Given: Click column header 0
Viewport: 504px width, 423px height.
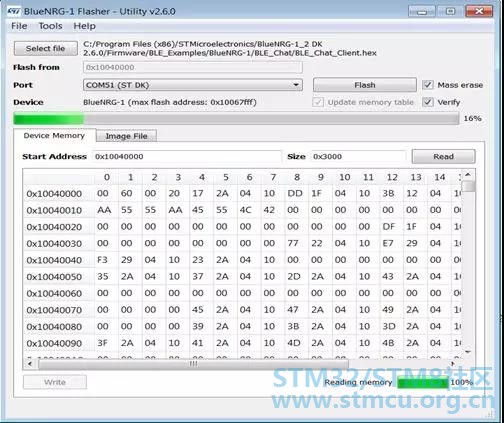Looking at the screenshot, I should click(x=106, y=177).
